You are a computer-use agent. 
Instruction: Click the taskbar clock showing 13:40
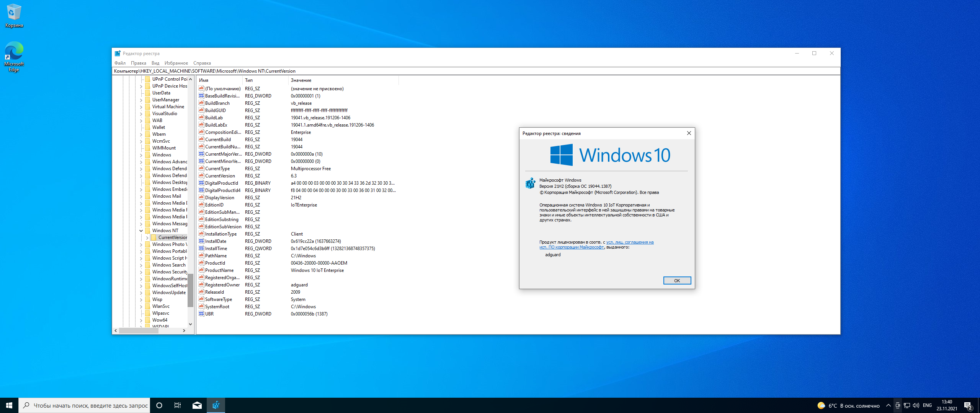pyautogui.click(x=947, y=405)
